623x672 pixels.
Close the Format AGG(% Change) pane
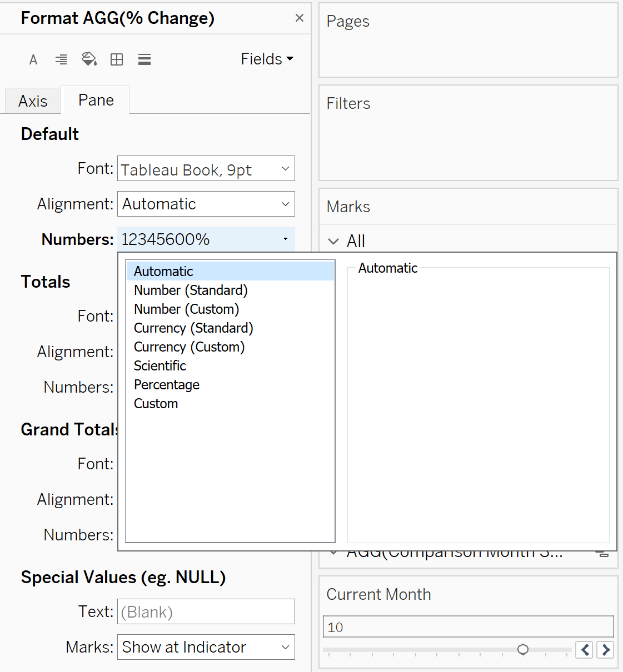(300, 18)
